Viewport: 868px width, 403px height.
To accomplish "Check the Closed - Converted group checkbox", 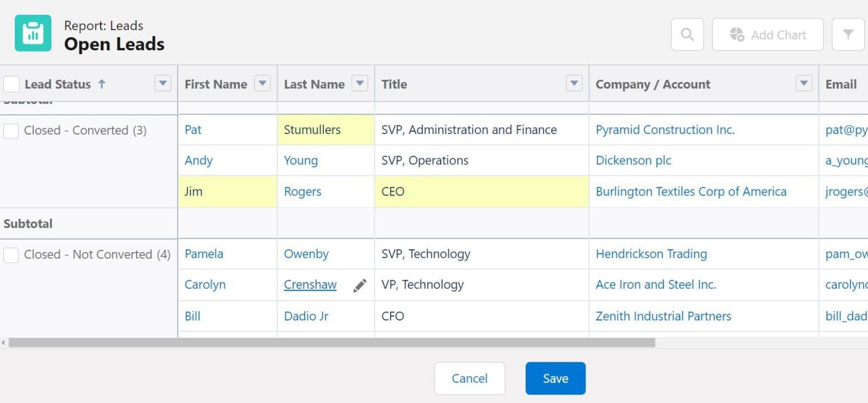I will pos(11,131).
